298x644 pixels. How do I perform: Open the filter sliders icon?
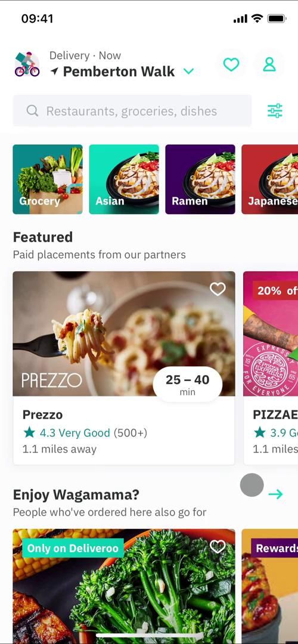(x=275, y=111)
